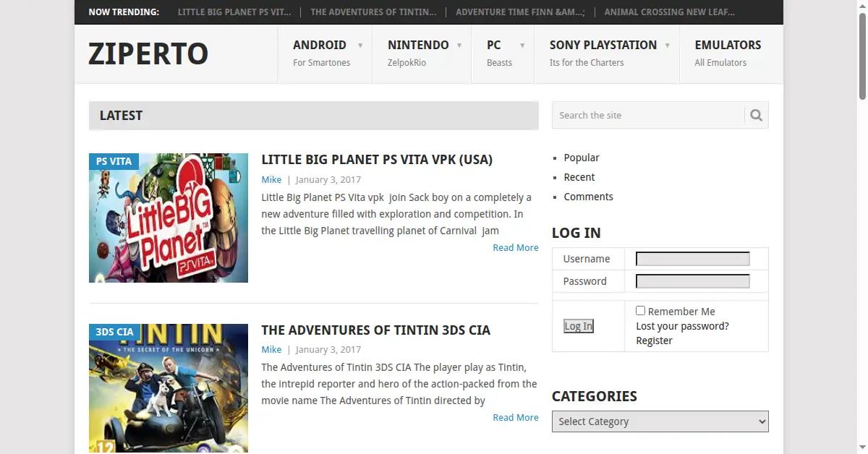
Task: Read more about Little Big Planet
Action: [x=516, y=247]
